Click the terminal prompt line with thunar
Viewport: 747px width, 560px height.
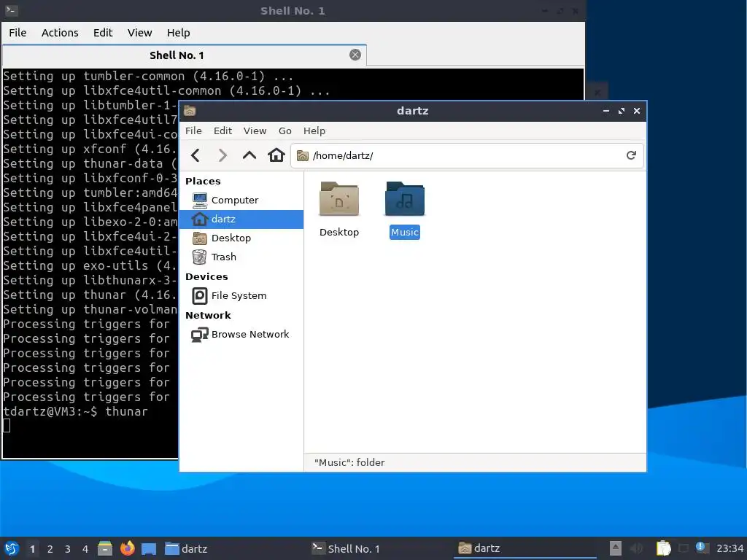(75, 411)
